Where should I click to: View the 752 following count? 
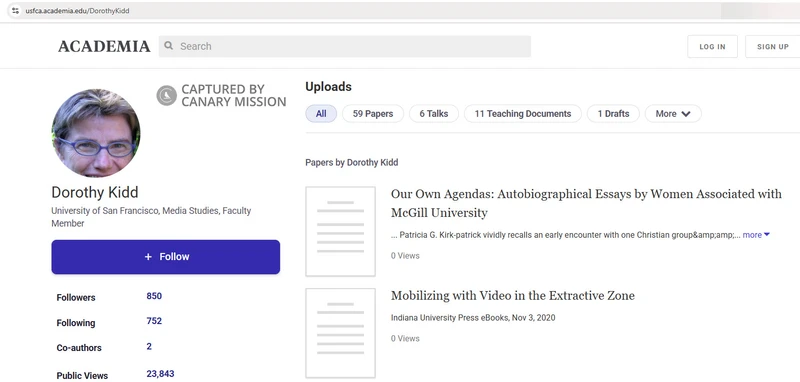click(154, 321)
